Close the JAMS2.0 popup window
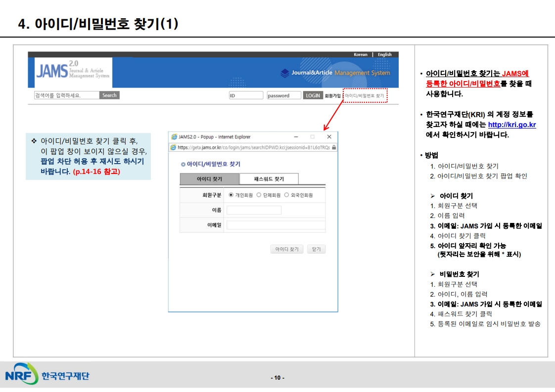Screen dimensions: 555x392 [x=329, y=136]
